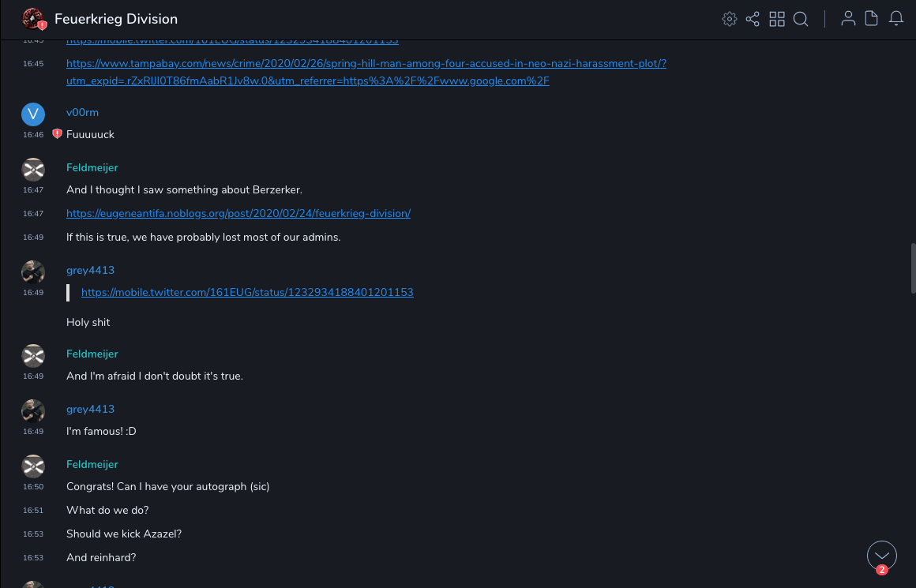Click the v00rm username
916x588 pixels.
pyautogui.click(x=82, y=113)
